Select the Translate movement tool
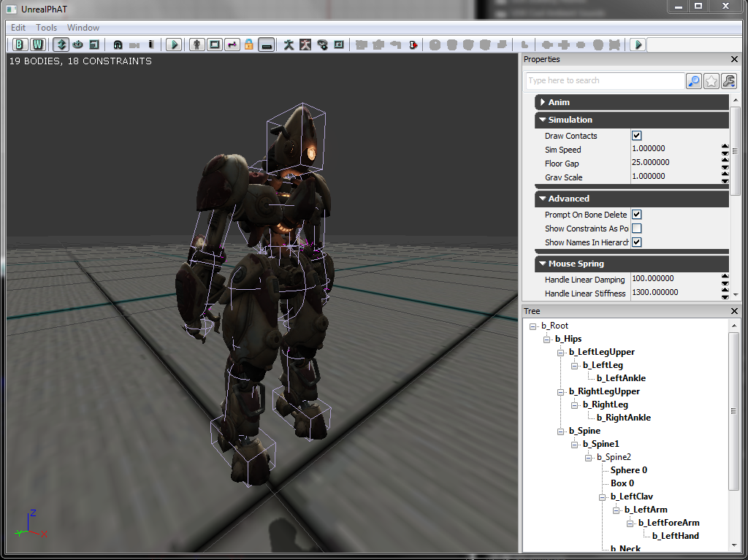Viewport: 748px width, 560px height. coord(61,45)
